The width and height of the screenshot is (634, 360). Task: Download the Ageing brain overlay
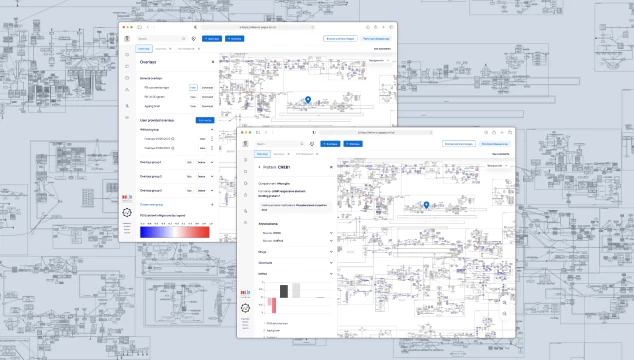[x=207, y=106]
